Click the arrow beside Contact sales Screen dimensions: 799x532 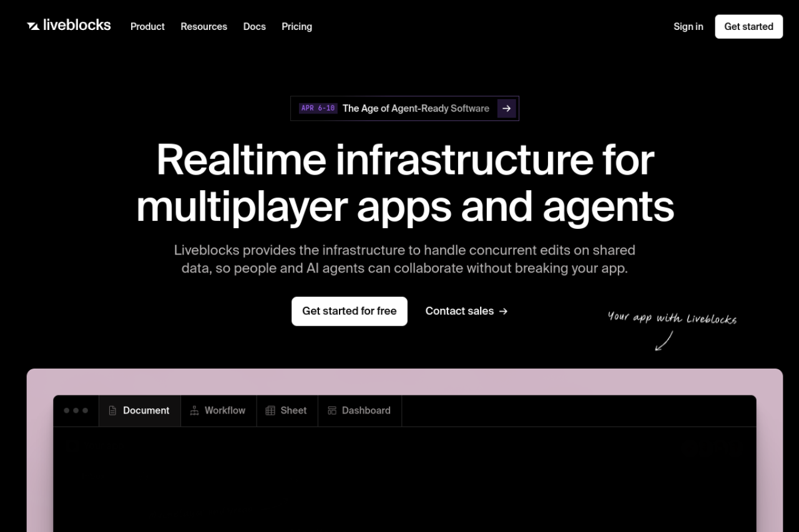pyautogui.click(x=504, y=311)
